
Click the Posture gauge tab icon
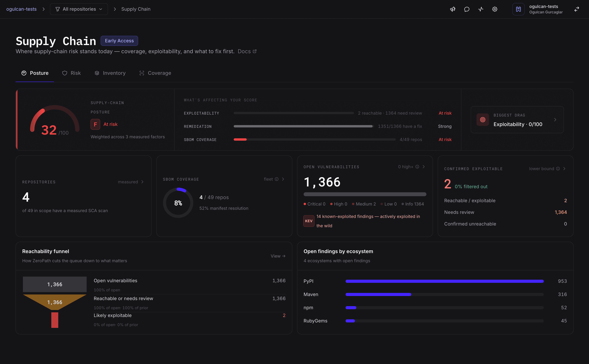point(24,73)
